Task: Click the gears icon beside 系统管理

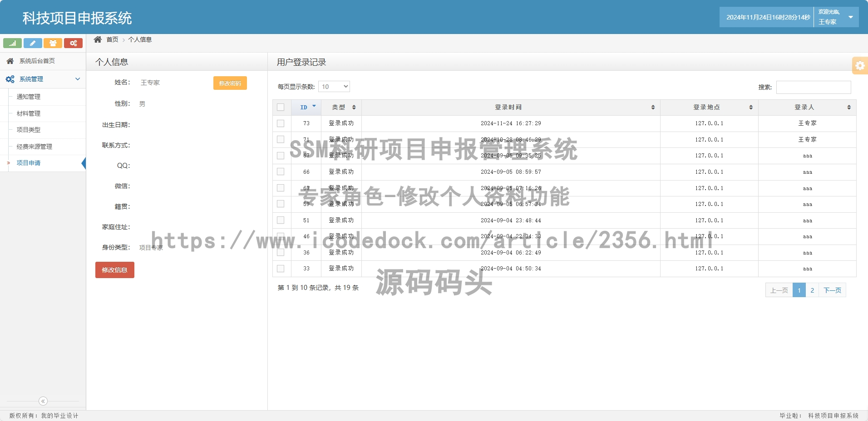Action: click(10, 79)
